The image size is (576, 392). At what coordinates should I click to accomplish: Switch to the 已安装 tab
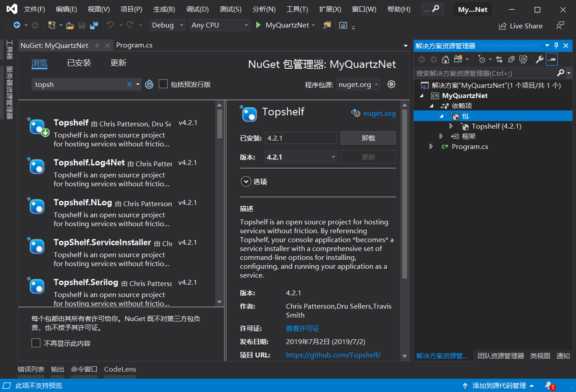pyautogui.click(x=79, y=63)
